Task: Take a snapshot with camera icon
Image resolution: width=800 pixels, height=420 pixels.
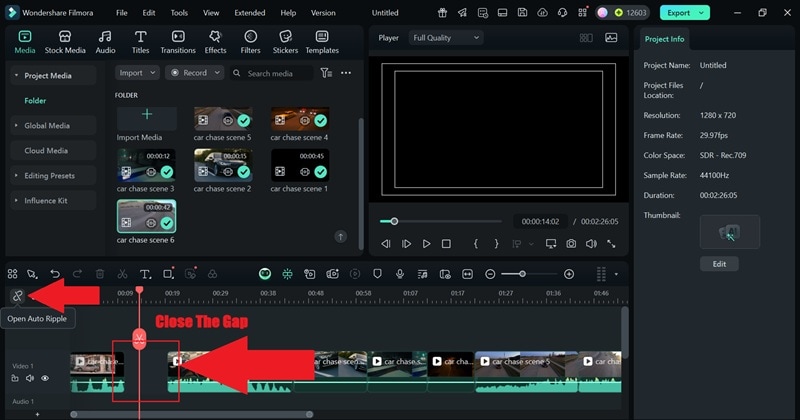Action: click(571, 244)
